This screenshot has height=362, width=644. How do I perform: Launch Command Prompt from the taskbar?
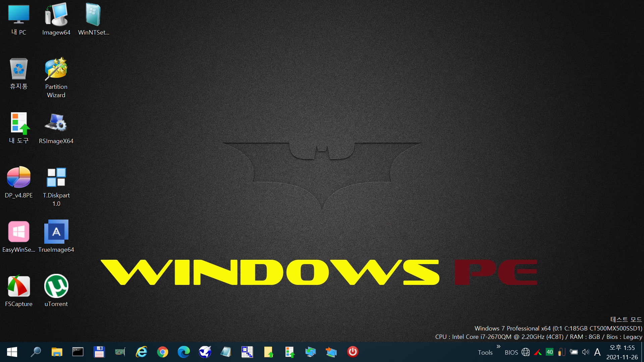click(78, 352)
